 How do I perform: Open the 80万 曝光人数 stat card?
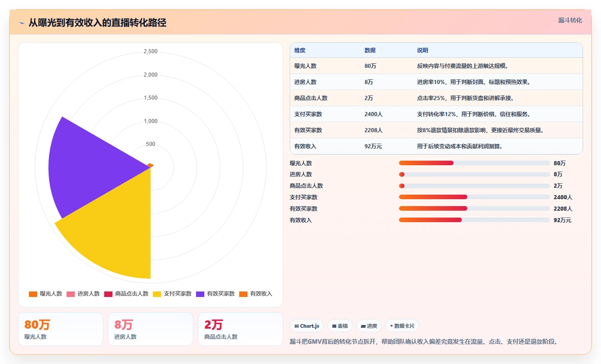(61, 329)
